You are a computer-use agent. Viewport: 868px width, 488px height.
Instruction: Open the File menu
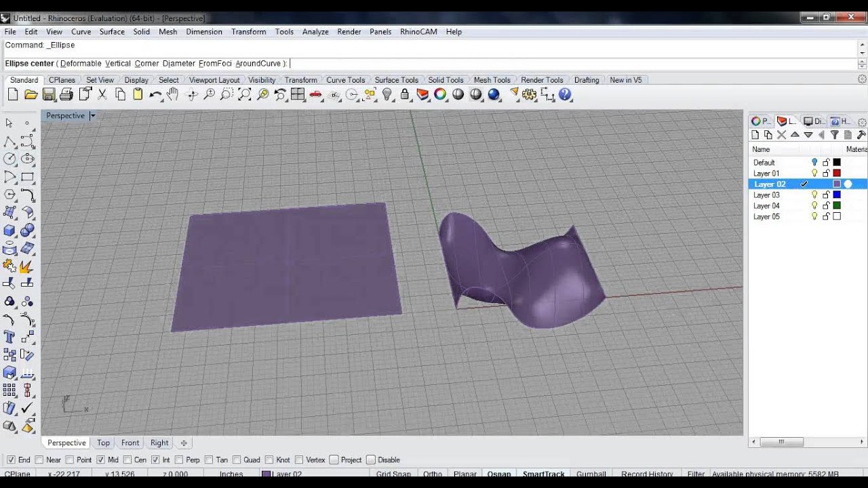tap(10, 32)
